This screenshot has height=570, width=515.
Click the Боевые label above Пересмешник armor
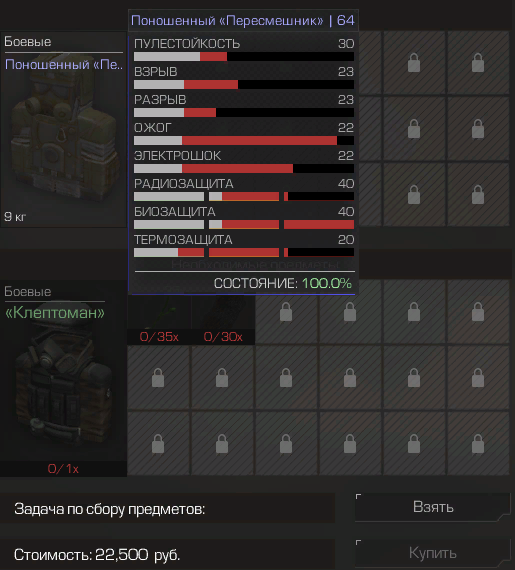28,41
